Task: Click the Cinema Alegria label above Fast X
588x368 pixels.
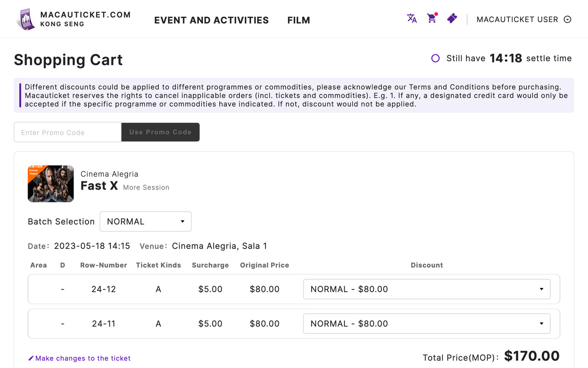Action: (109, 174)
